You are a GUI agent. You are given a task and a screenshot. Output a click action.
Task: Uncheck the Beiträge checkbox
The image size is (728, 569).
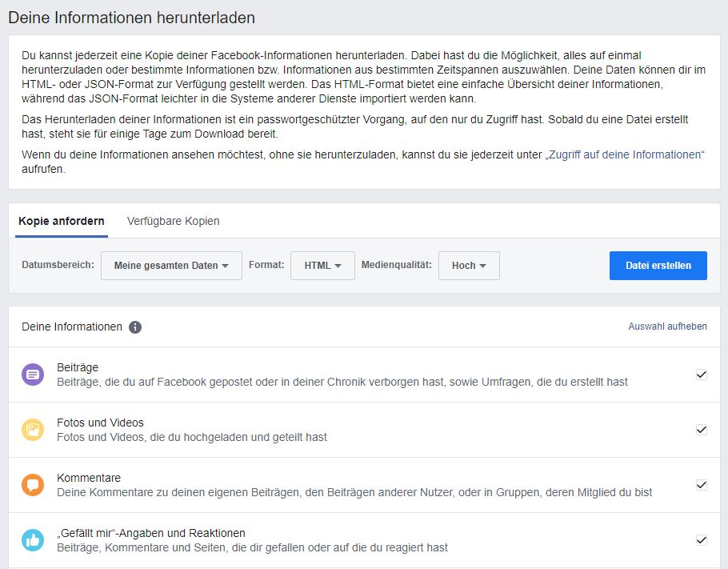pos(702,375)
